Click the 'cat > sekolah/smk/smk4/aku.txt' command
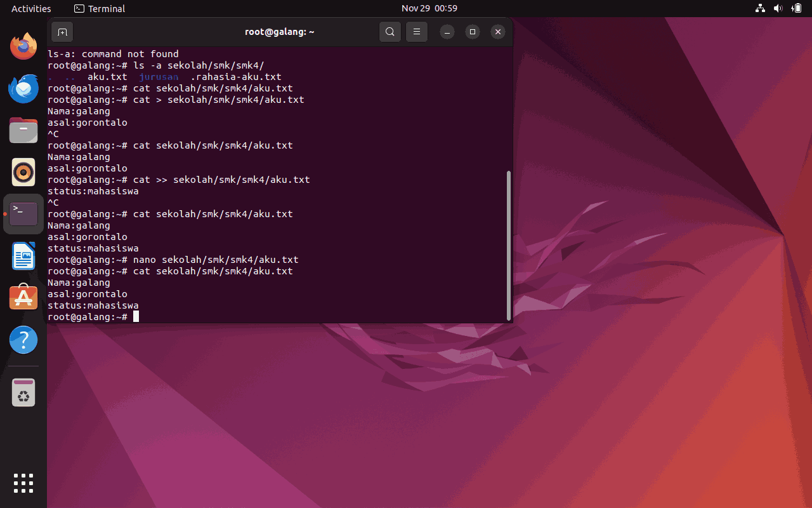812x508 pixels. [219, 100]
